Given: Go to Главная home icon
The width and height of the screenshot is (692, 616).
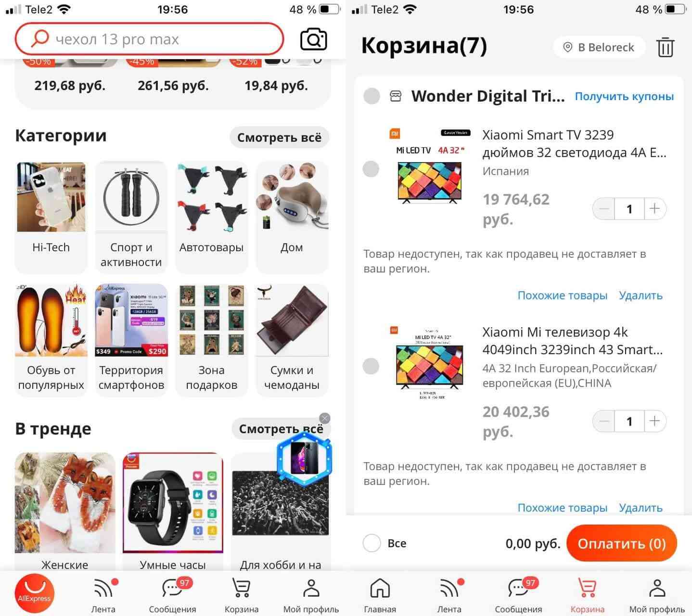Looking at the screenshot, I should click(x=380, y=595).
